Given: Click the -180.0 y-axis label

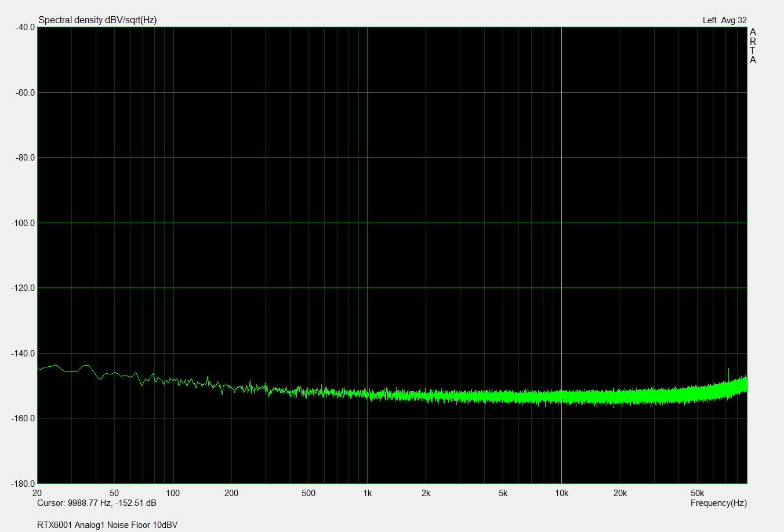Looking at the screenshot, I should (x=23, y=483).
